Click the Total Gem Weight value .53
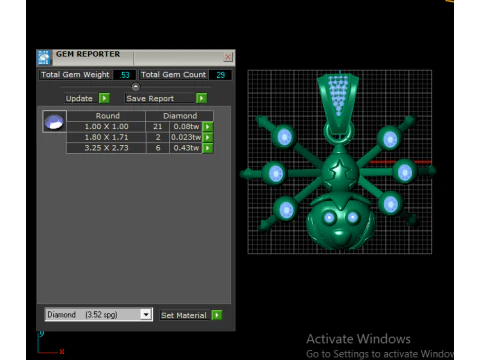 125,75
